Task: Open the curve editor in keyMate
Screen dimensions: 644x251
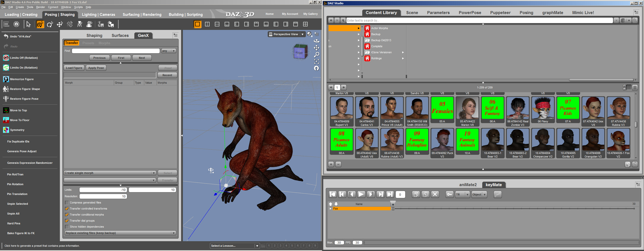Action: click(498, 194)
